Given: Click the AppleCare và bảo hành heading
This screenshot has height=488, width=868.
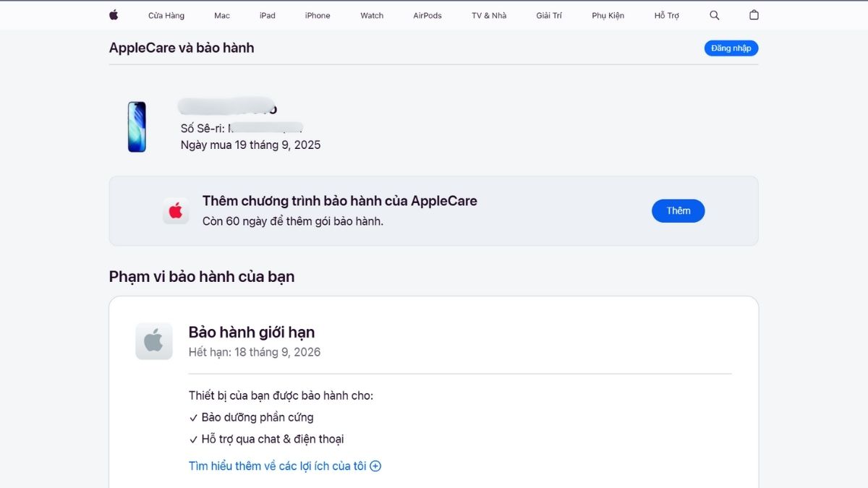Looking at the screenshot, I should (182, 48).
